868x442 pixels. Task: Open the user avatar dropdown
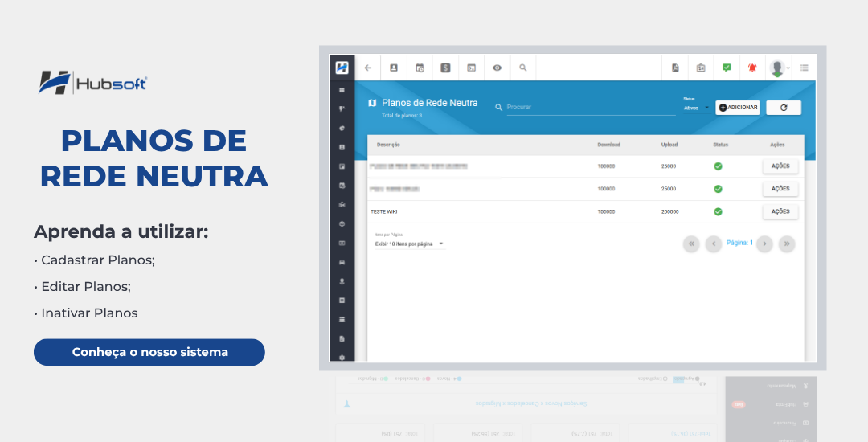point(780,68)
